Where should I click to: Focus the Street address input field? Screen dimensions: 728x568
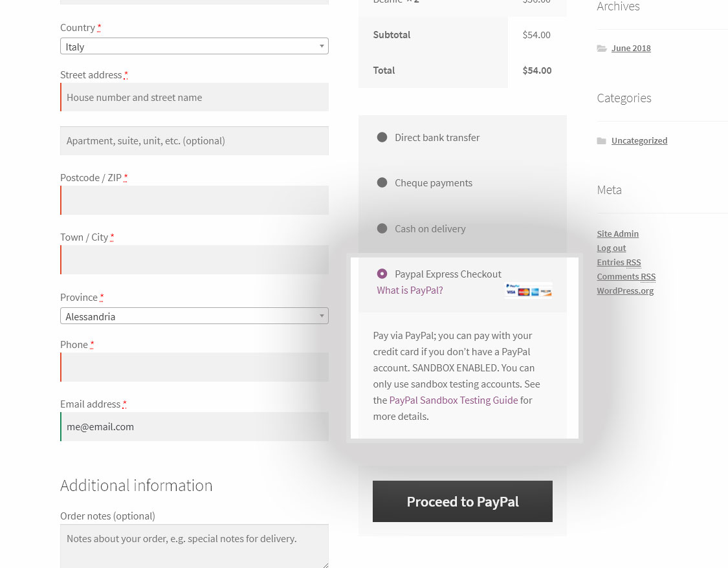pyautogui.click(x=194, y=97)
